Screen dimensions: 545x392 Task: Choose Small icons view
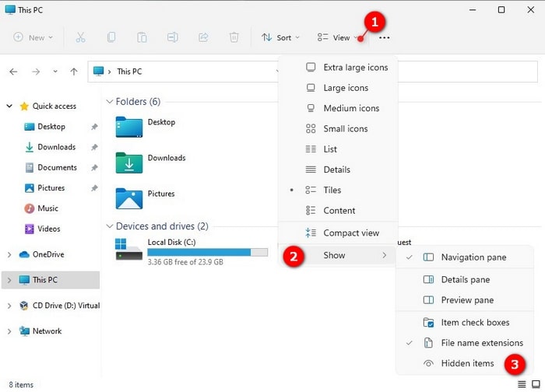(338, 129)
